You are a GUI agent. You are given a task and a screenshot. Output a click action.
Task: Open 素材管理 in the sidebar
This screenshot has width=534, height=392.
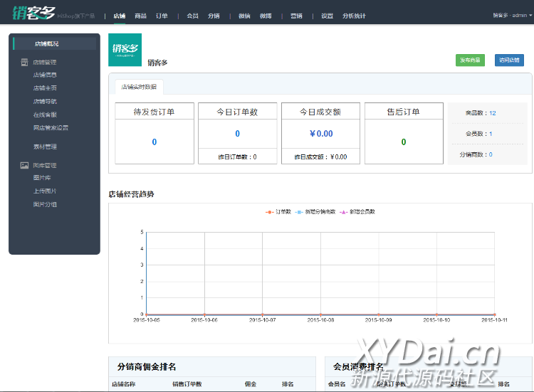45,147
